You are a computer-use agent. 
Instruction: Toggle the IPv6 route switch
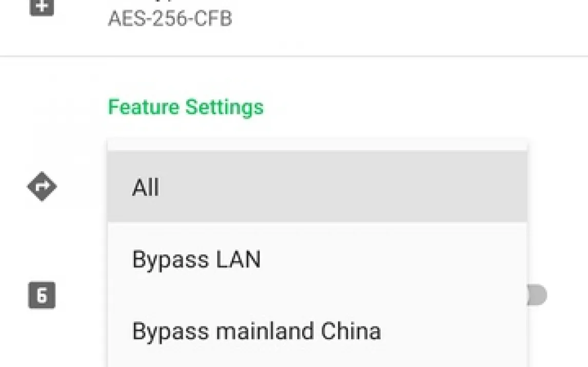point(537,296)
